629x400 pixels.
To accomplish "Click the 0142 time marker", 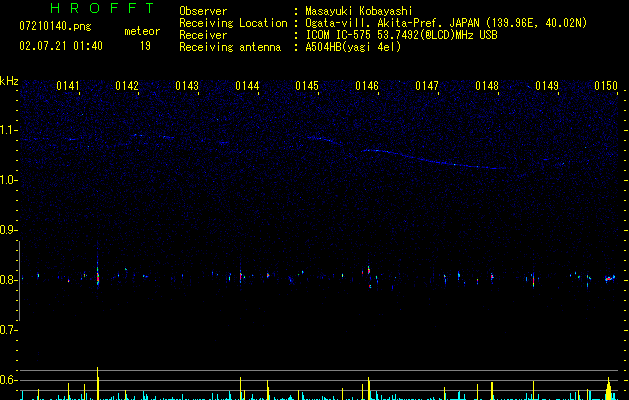I will (x=127, y=86).
